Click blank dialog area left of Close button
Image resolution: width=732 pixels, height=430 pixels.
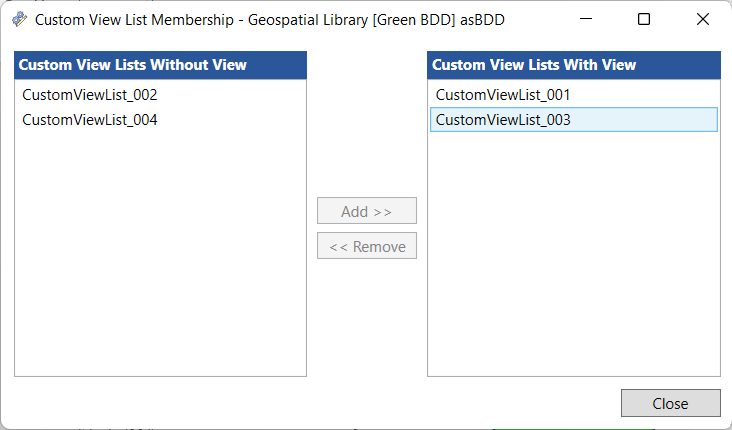click(x=400, y=403)
